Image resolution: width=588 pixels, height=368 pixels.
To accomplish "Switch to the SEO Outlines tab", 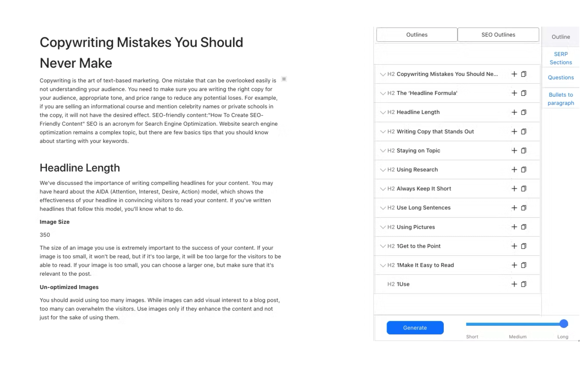I will tap(498, 35).
